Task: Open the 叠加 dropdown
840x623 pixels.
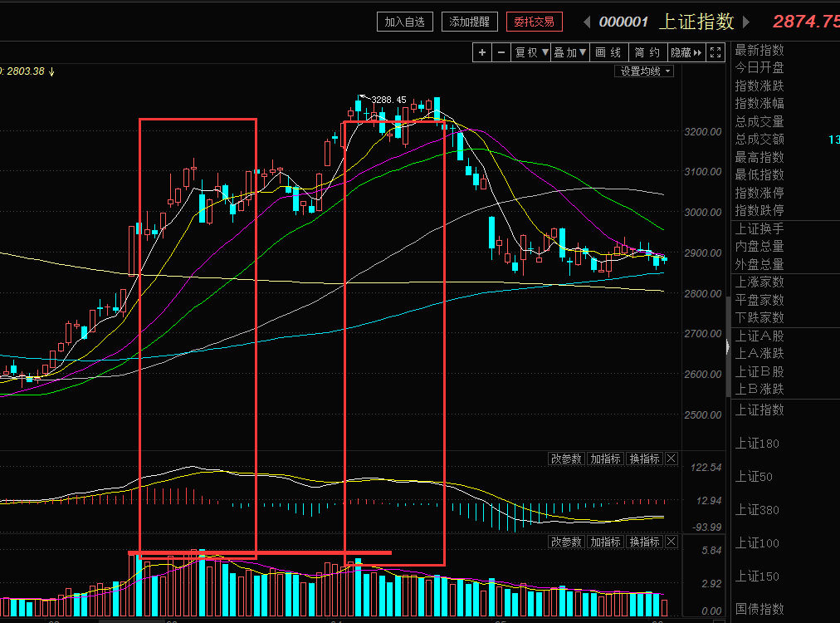Action: (x=570, y=52)
